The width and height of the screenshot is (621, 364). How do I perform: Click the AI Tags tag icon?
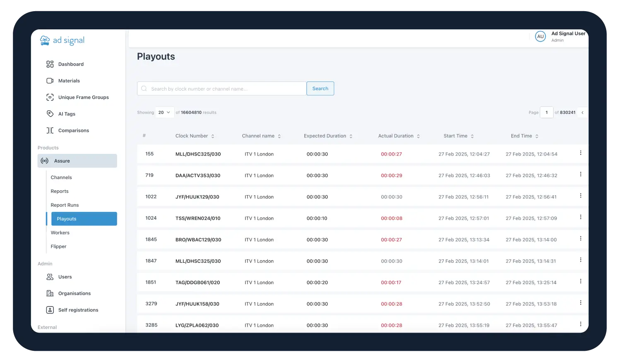point(50,114)
